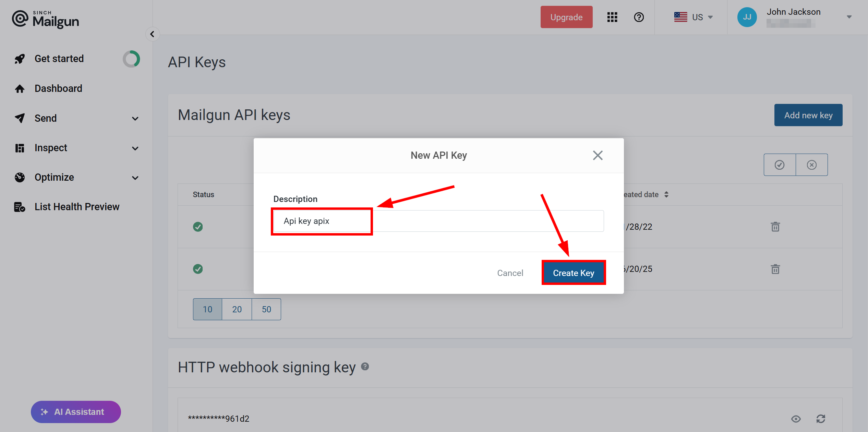
Task: Click the JJ user avatar
Action: [x=747, y=17]
